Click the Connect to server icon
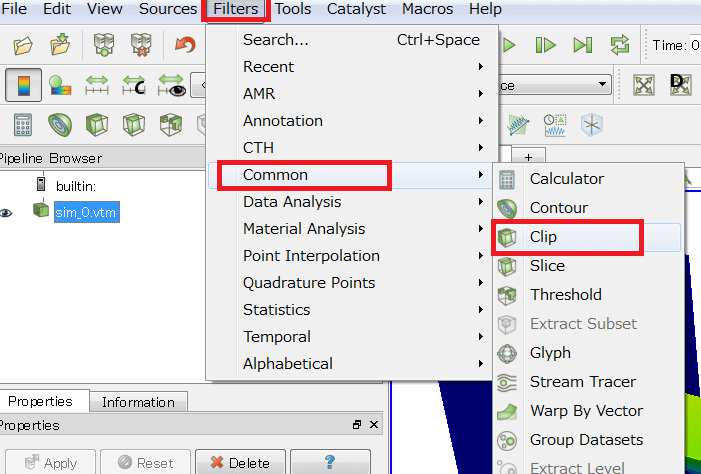 click(103, 45)
